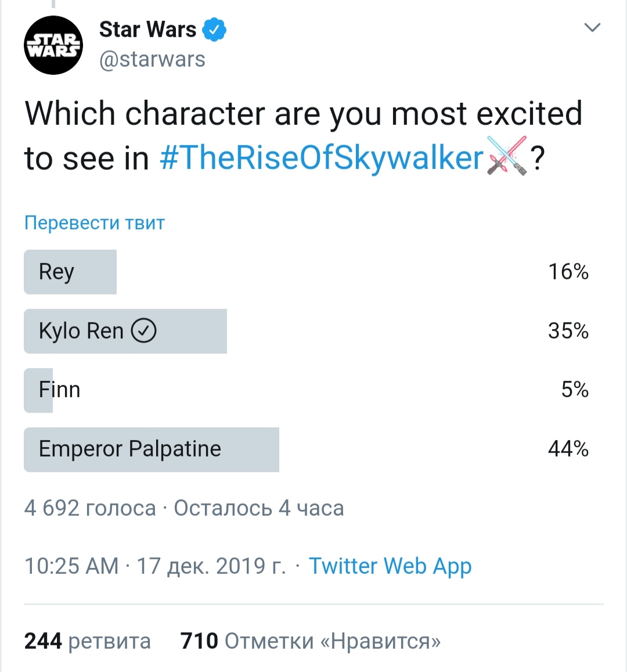Image resolution: width=627 pixels, height=672 pixels.
Task: Click the 4 692 голоса vote count
Action: pos(90,508)
